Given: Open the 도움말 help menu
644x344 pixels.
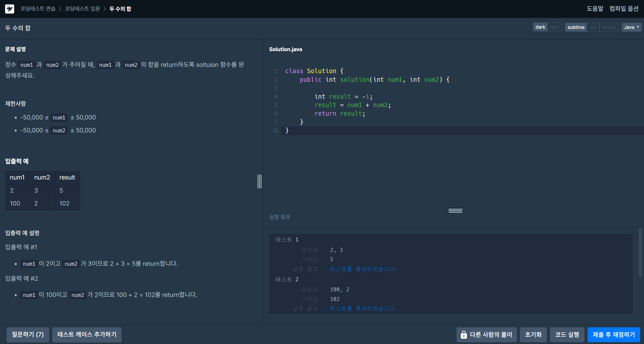Looking at the screenshot, I should point(595,9).
